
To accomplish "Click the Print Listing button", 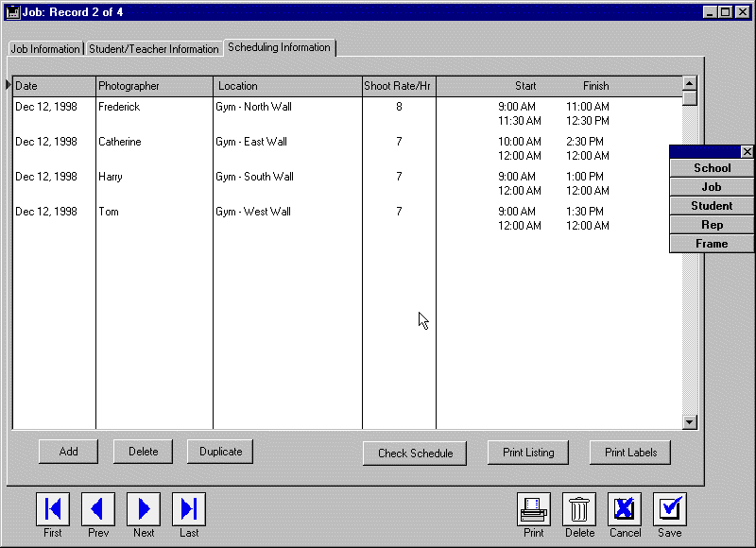I will (528, 453).
